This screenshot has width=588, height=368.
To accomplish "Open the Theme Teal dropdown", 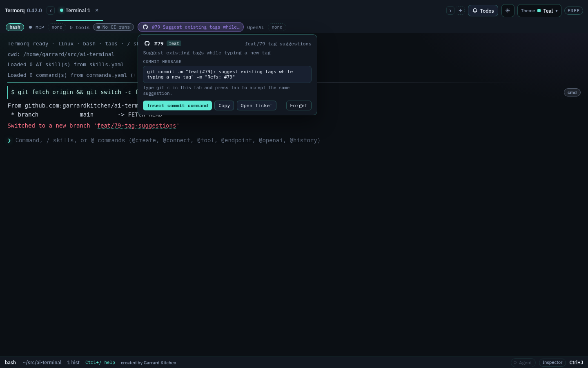I will (x=539, y=11).
